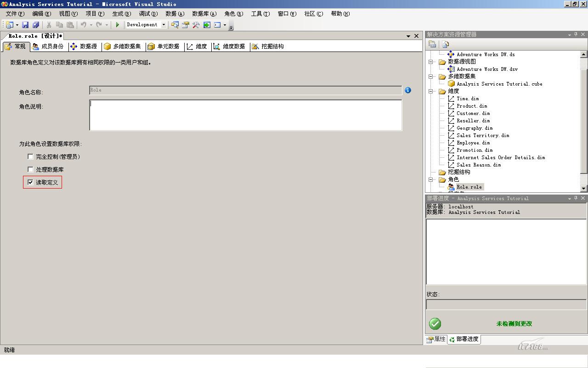Click the 角色说明 text box

pyautogui.click(x=246, y=115)
